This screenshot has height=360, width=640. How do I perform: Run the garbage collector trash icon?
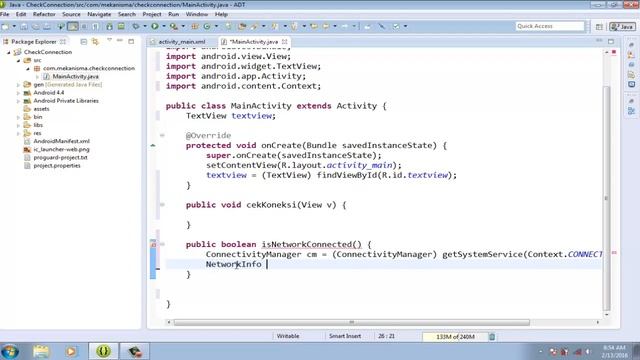click(492, 337)
